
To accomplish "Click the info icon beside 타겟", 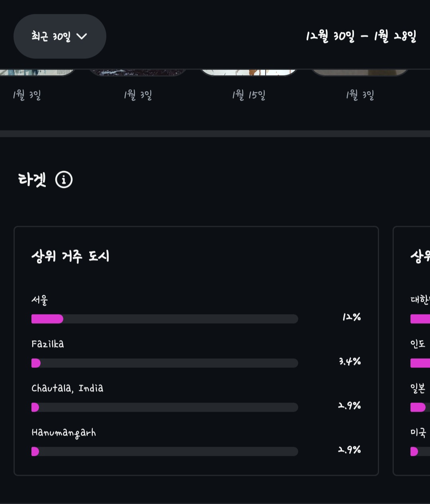I will [64, 180].
